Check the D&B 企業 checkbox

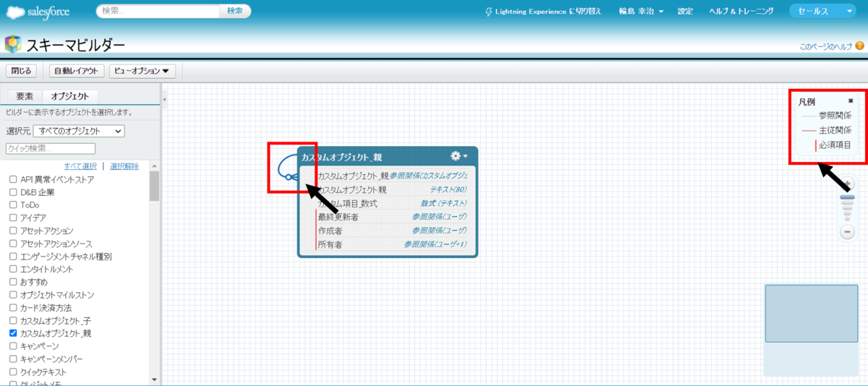click(x=13, y=192)
